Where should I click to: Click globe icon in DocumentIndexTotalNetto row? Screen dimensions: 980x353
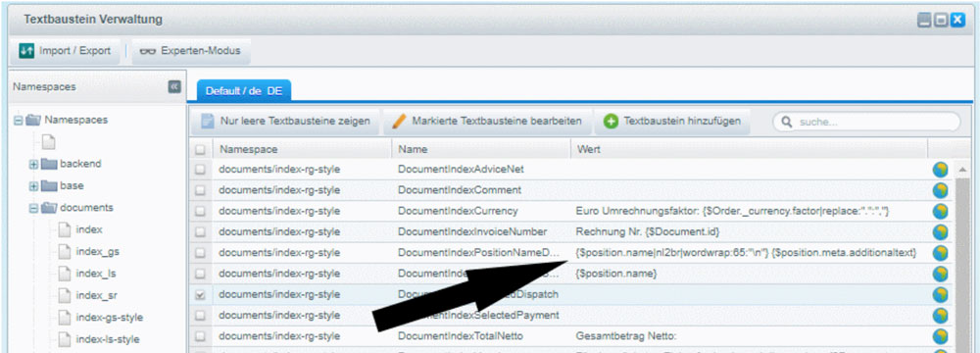point(940,336)
